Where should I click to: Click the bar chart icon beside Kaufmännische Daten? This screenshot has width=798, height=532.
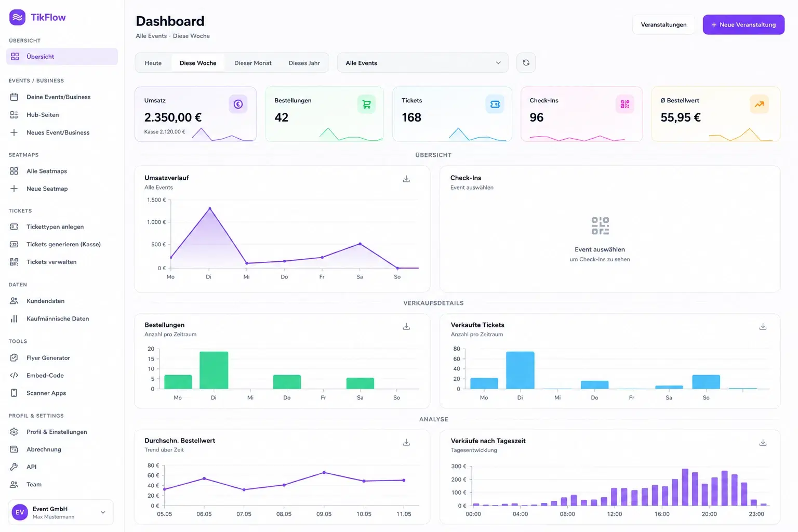pyautogui.click(x=14, y=318)
